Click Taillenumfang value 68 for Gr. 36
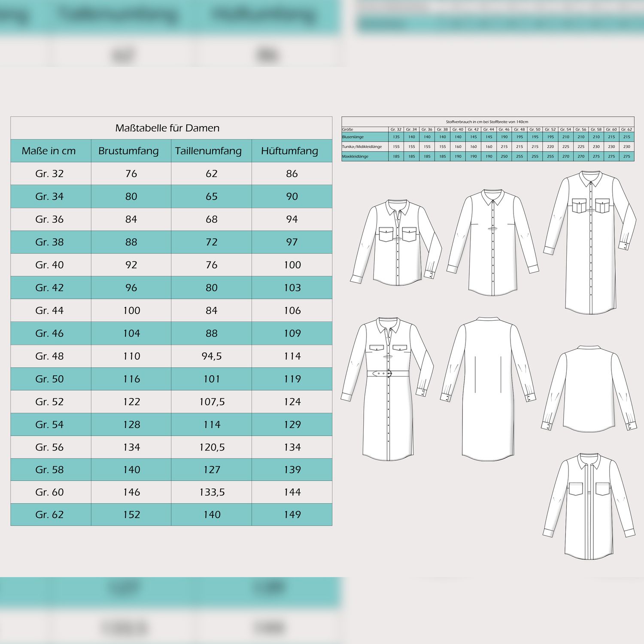 [212, 219]
